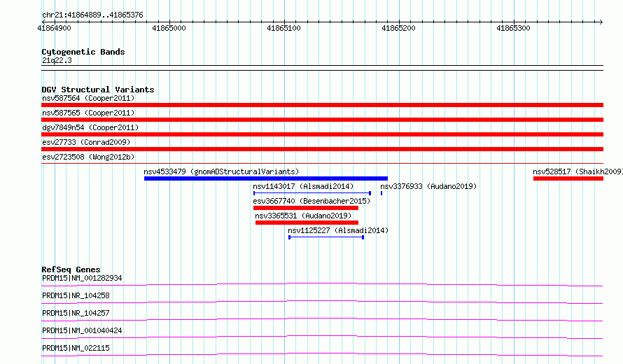The width and height of the screenshot is (623, 364).
Task: Click the ruler's right arrow end
Action: click(601, 22)
